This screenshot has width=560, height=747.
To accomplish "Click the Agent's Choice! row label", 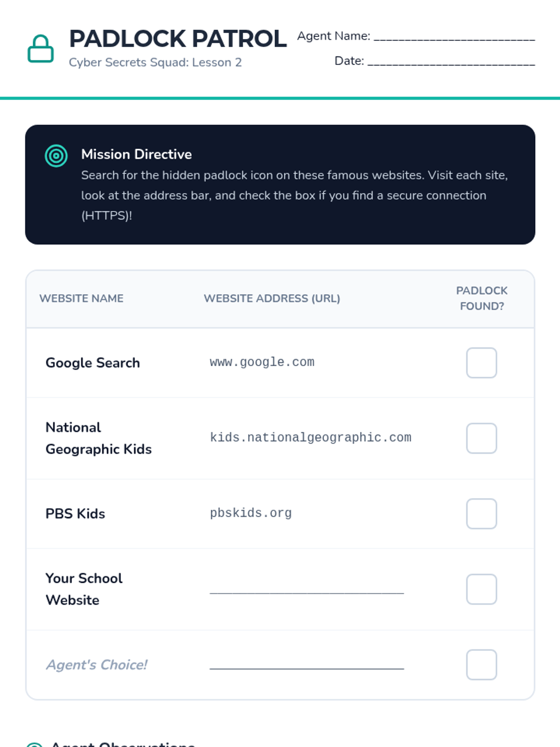I will pos(97,665).
